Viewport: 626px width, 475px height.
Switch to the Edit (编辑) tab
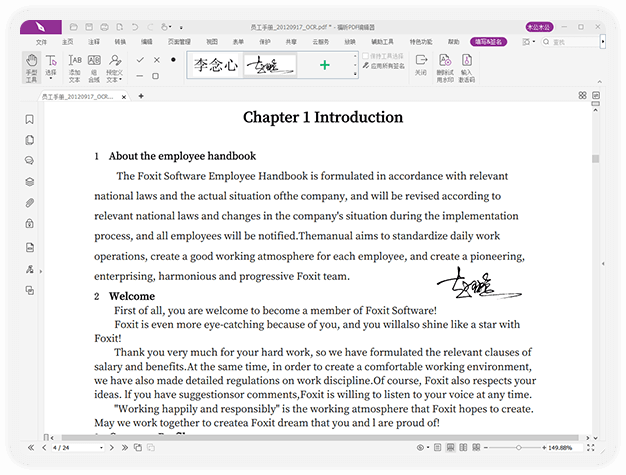click(147, 42)
